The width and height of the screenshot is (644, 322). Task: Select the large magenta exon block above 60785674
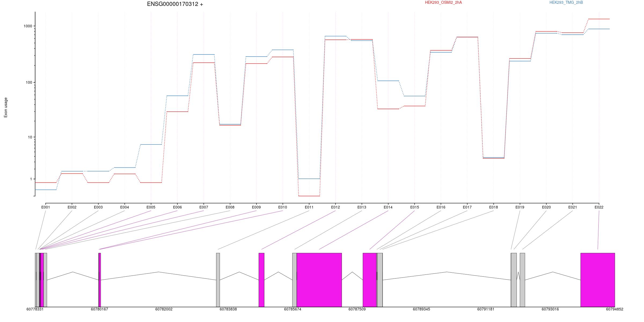tap(319, 280)
